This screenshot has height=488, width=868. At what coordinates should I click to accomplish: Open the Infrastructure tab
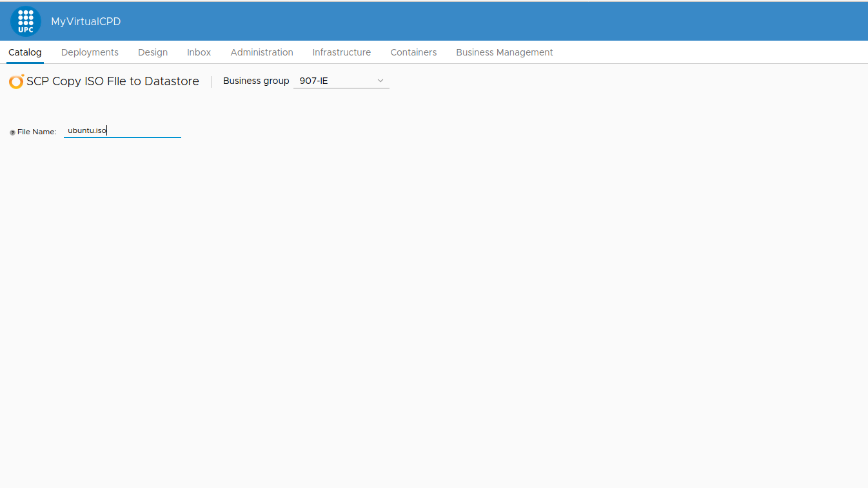tap(342, 52)
